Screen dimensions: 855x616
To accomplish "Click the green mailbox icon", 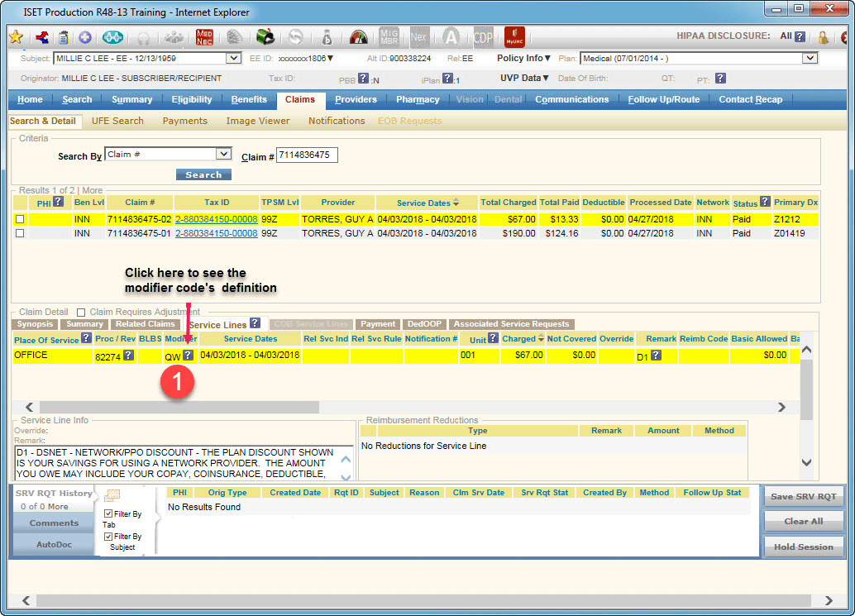I will coord(265,37).
